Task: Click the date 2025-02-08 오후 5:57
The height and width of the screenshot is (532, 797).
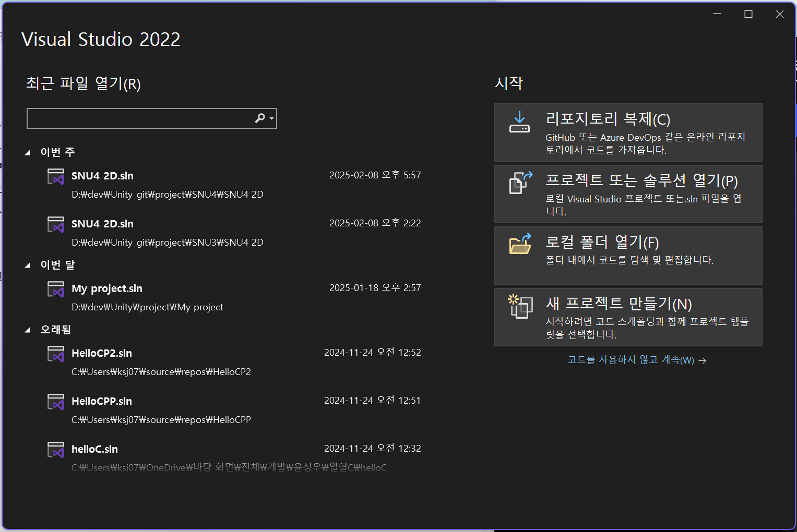Action: (375, 175)
